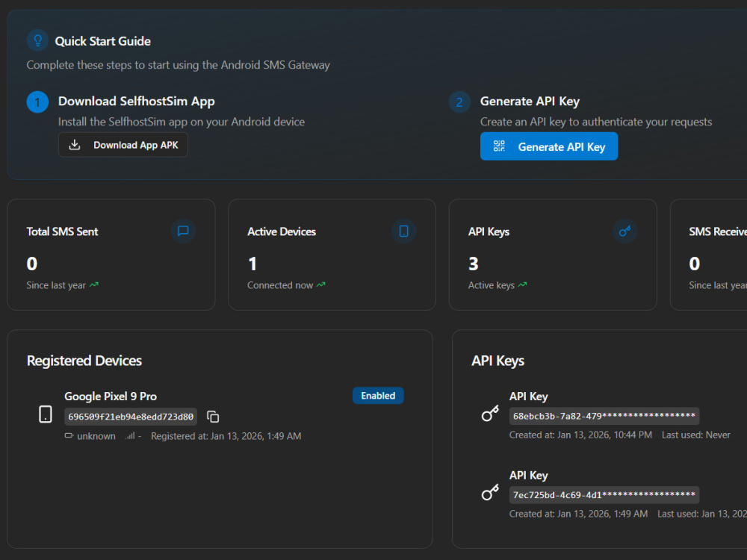Click Created at Jan 13, 2026, 10:44 PM
Viewport: 747px width, 560px height.
pos(580,435)
